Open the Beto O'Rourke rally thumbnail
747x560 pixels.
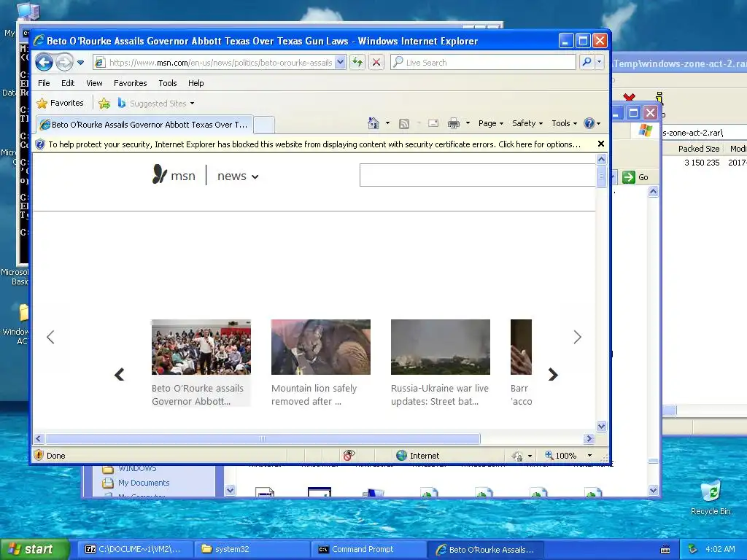pos(201,347)
